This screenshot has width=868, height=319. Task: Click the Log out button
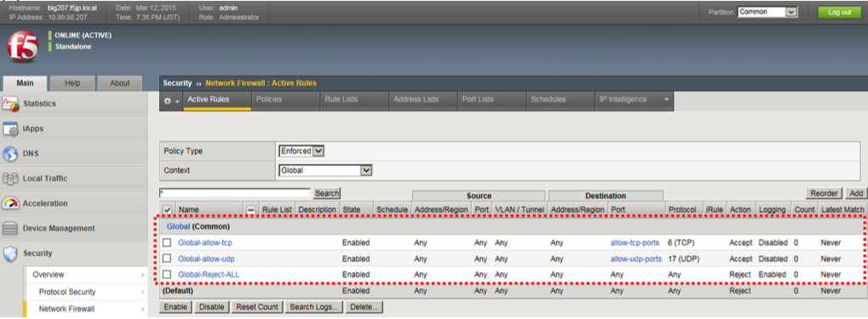[x=839, y=12]
